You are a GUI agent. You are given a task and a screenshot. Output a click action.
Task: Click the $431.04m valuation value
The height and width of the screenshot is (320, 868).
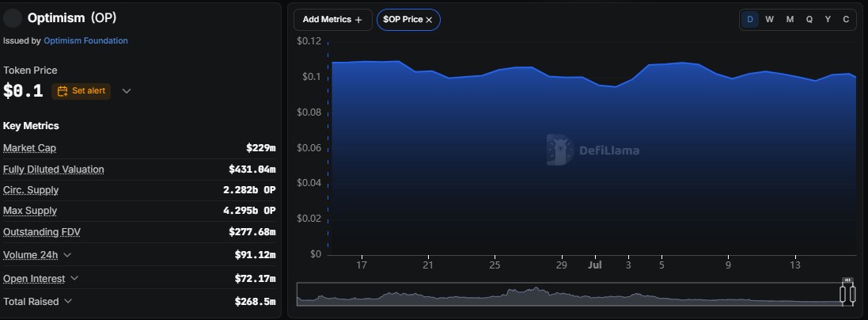[252, 170]
